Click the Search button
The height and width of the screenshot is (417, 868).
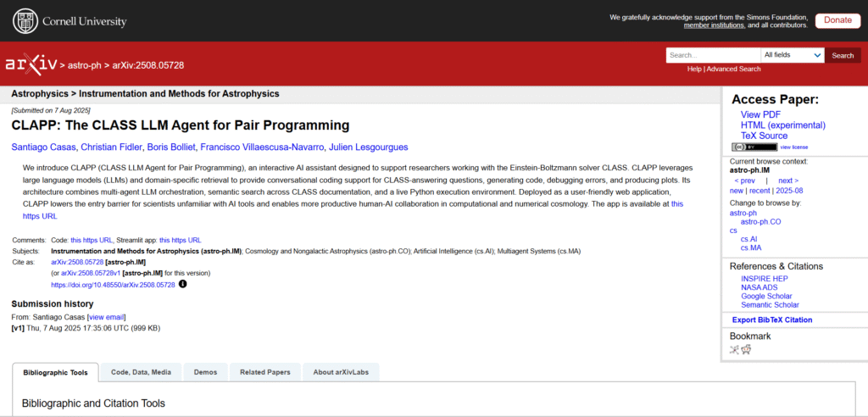click(x=843, y=55)
